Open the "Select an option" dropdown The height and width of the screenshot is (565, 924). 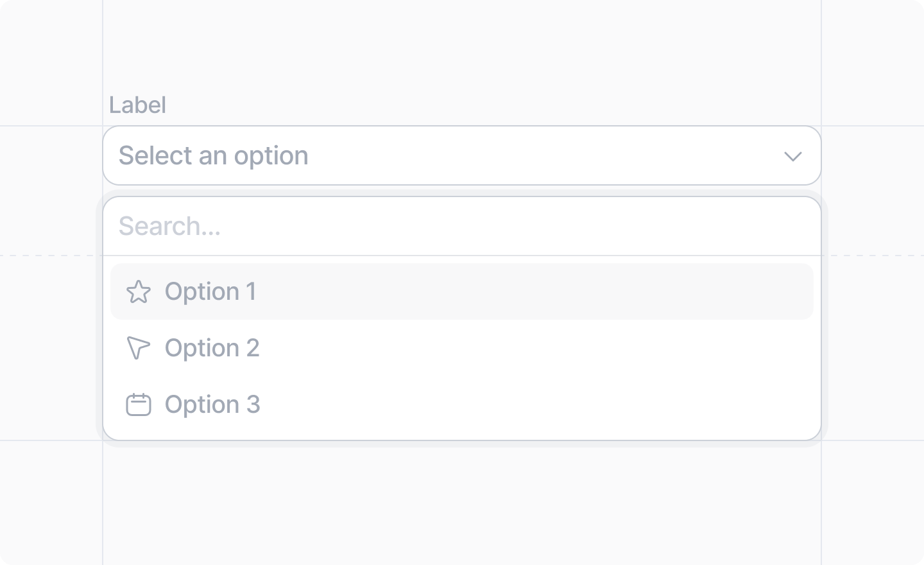[x=461, y=155]
